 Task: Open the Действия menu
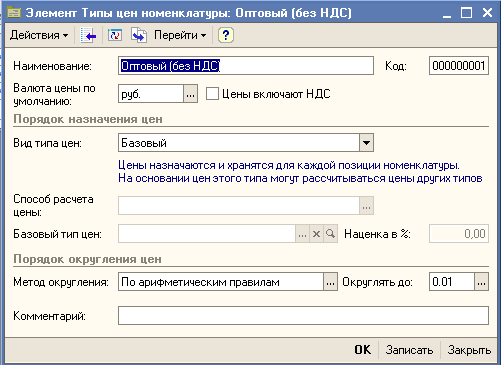[39, 35]
